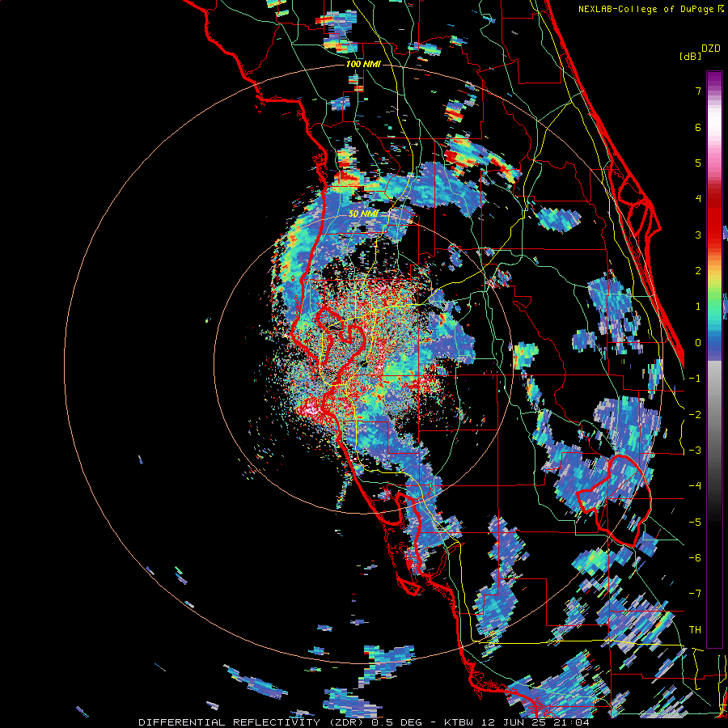Click the NEXLAB-College of DuPage title text
728x728 pixels.
(x=645, y=9)
